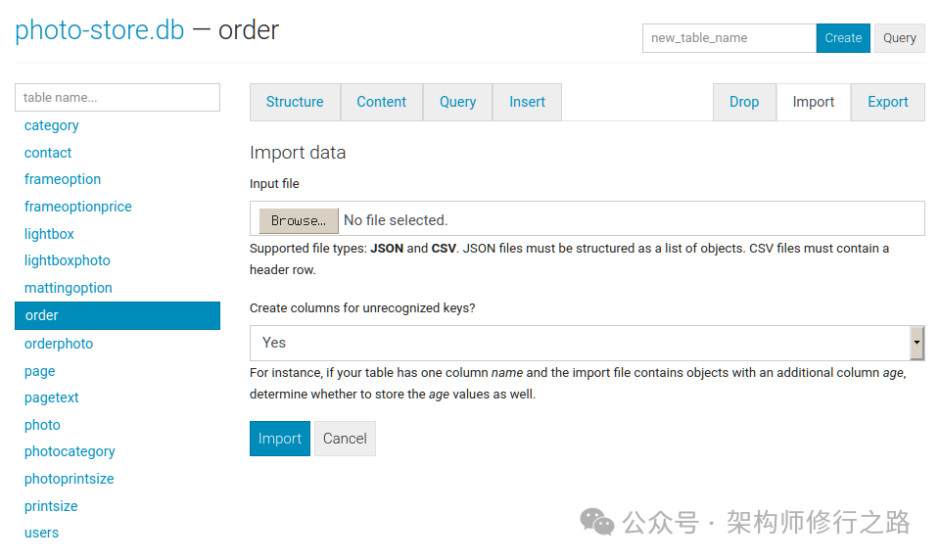Open the top-right Query button
940x560 pixels.
(899, 38)
